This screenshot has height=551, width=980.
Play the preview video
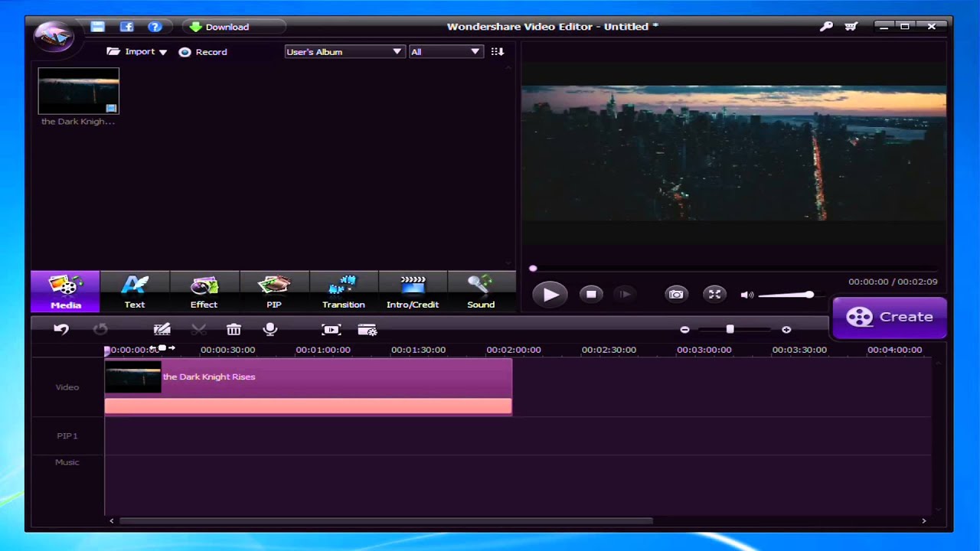(550, 294)
